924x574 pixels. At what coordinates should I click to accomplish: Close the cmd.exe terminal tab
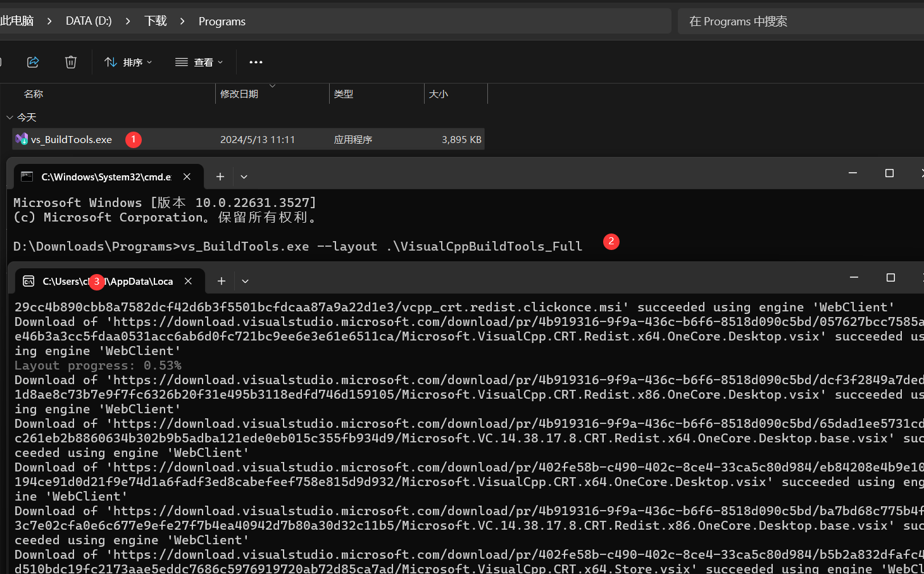(187, 177)
